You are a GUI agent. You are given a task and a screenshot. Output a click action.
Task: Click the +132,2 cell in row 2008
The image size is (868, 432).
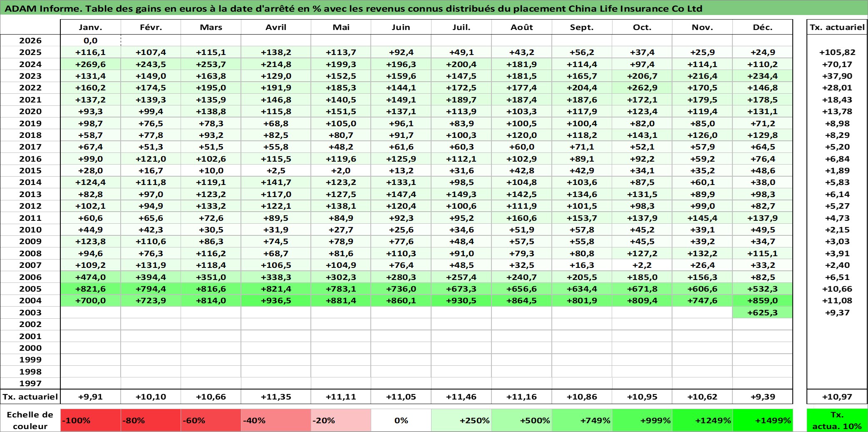702,253
